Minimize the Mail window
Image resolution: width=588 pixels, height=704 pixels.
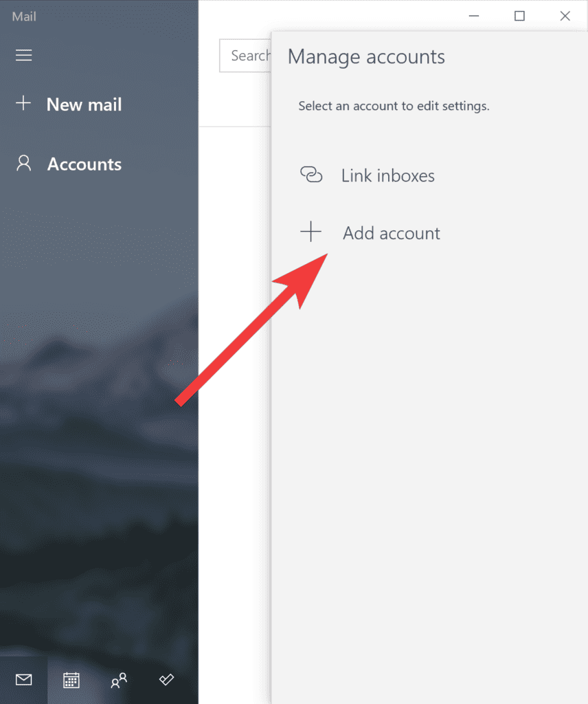click(473, 16)
